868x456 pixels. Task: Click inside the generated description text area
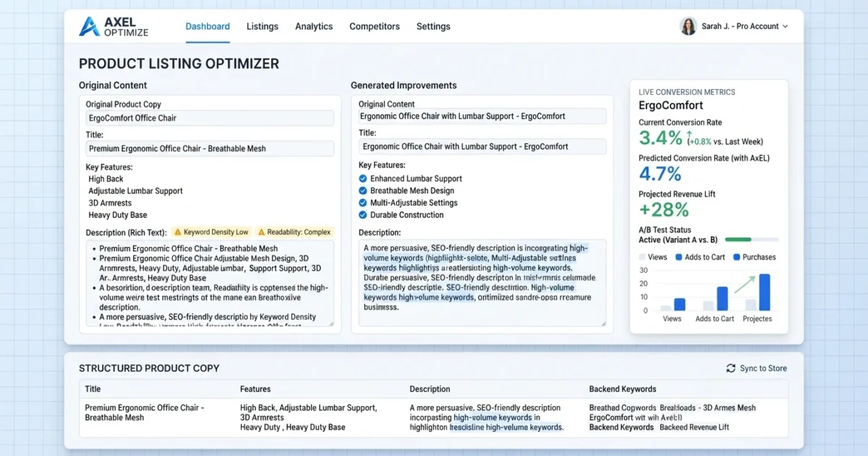482,283
